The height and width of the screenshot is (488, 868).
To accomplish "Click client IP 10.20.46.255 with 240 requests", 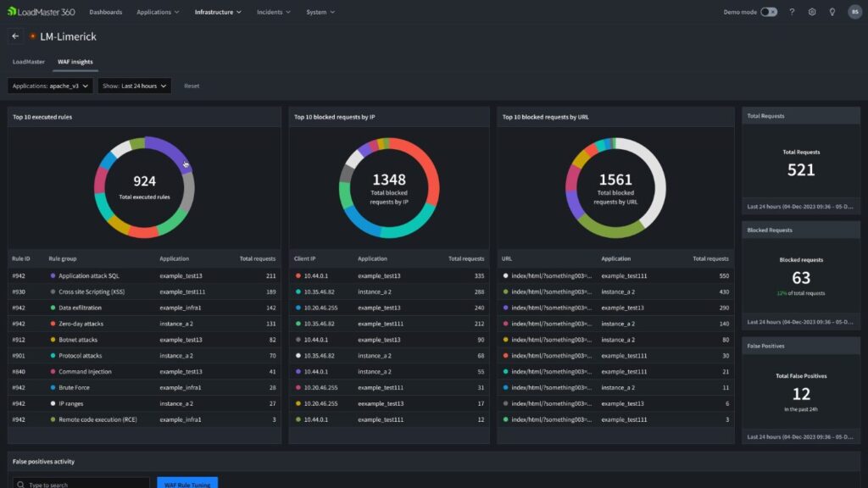I will (320, 308).
